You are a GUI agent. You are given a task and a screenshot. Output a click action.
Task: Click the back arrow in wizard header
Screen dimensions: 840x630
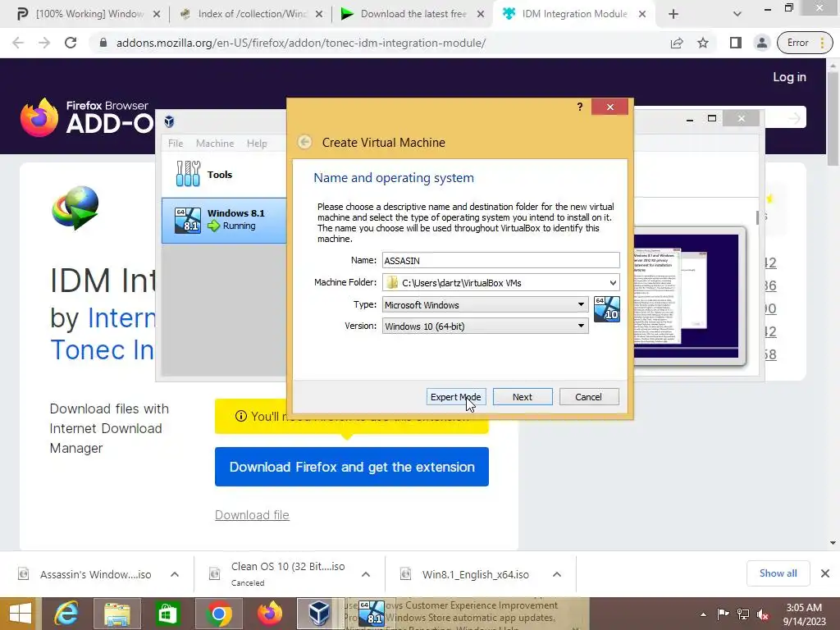click(x=305, y=142)
